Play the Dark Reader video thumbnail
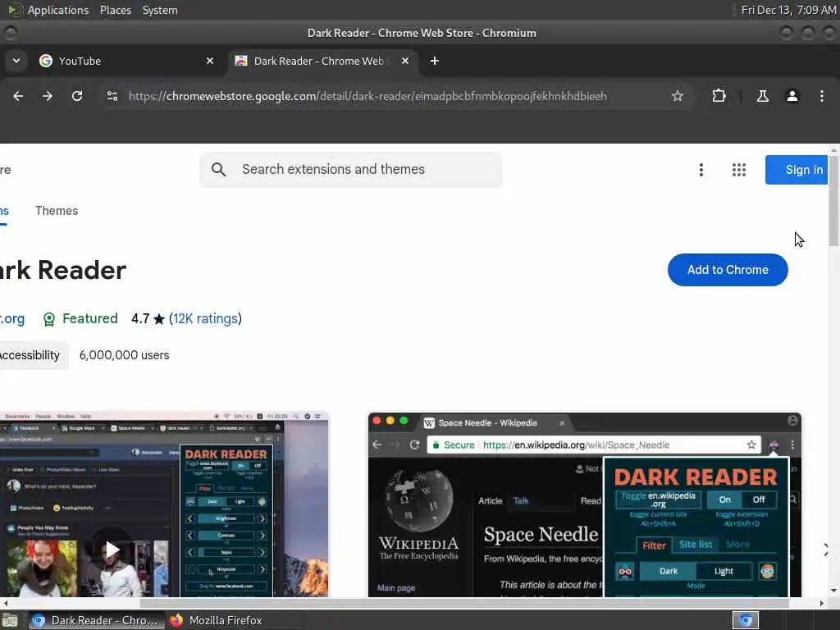 (x=112, y=549)
